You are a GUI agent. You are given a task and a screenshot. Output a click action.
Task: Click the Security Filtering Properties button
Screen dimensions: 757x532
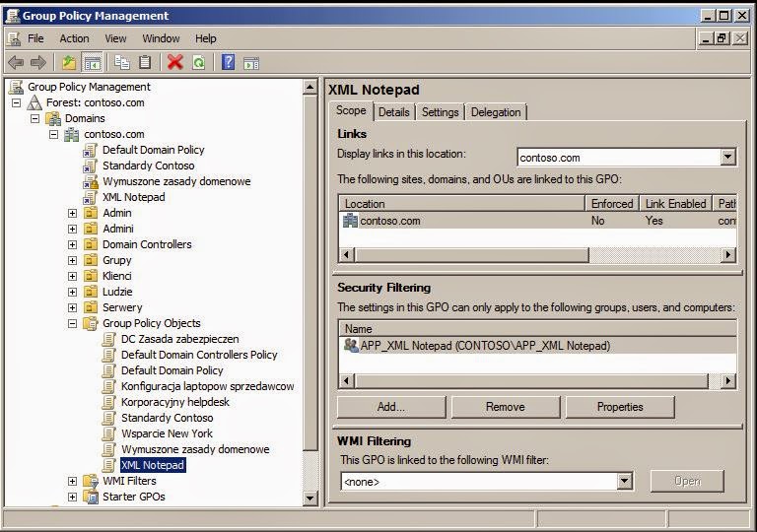pos(620,407)
